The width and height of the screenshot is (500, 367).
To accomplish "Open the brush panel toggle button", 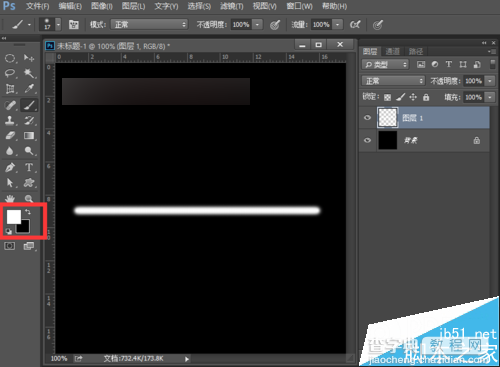I will click(73, 25).
